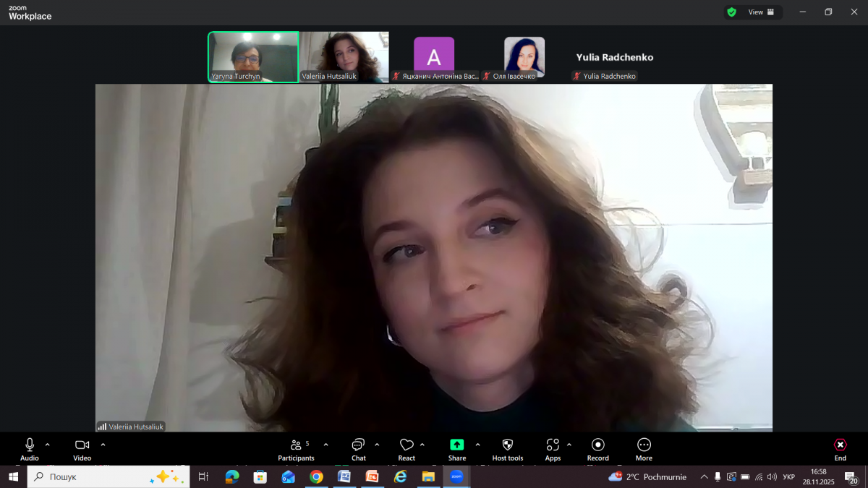Open Host tools shield icon
The width and height of the screenshot is (868, 488).
coord(507,445)
